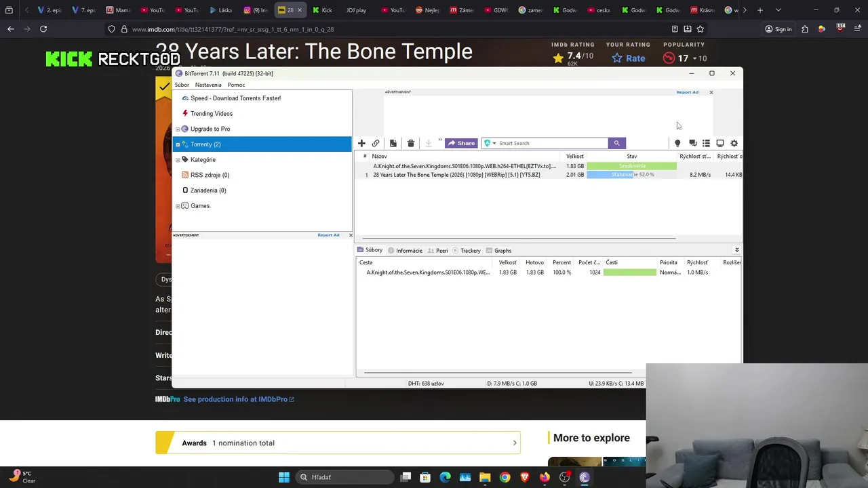868x488 pixels.
Task: Click the remote monitor icon in toolbar
Action: point(720,143)
